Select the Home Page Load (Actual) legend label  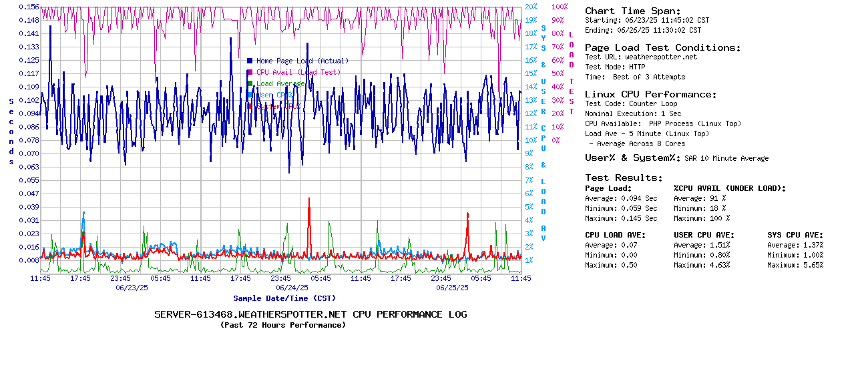[x=302, y=61]
